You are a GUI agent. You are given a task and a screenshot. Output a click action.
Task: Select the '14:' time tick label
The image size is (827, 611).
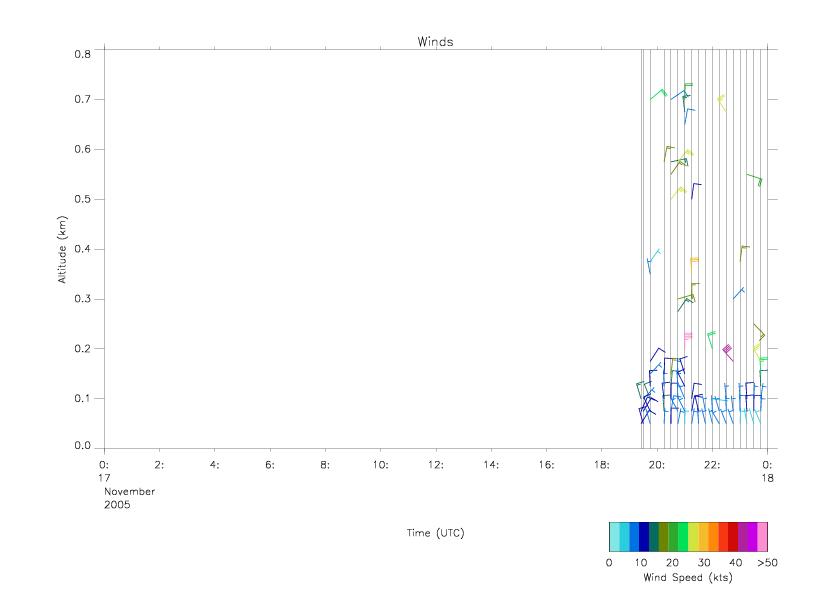[x=491, y=465]
